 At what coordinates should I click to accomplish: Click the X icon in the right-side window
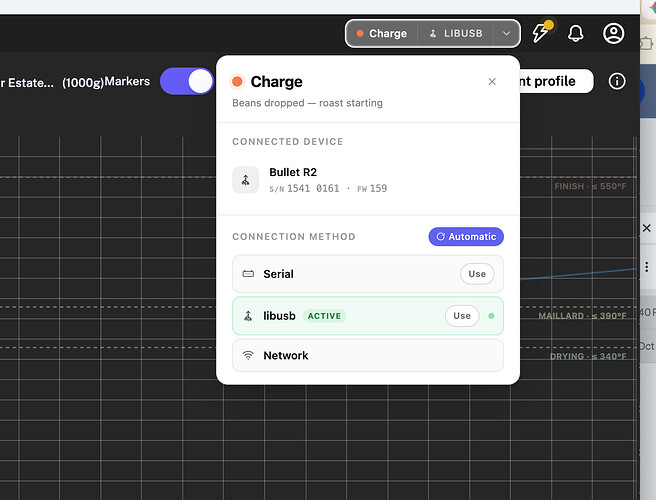647,228
